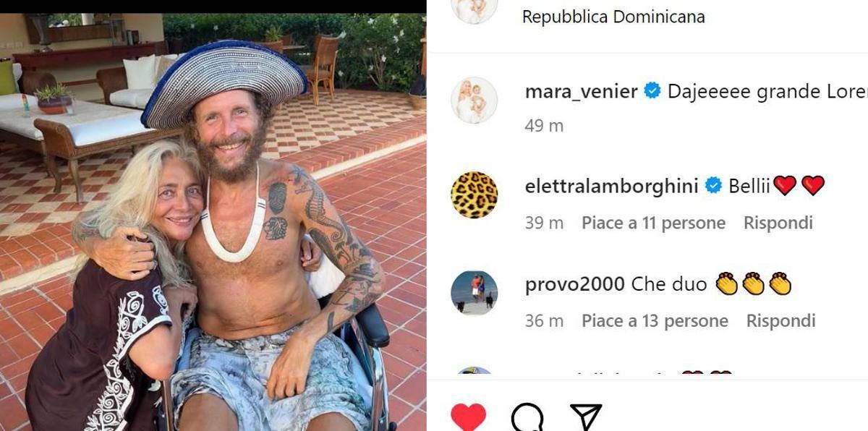Click Rispondi under provo2000's comment
The height and width of the screenshot is (431, 868).
[781, 320]
